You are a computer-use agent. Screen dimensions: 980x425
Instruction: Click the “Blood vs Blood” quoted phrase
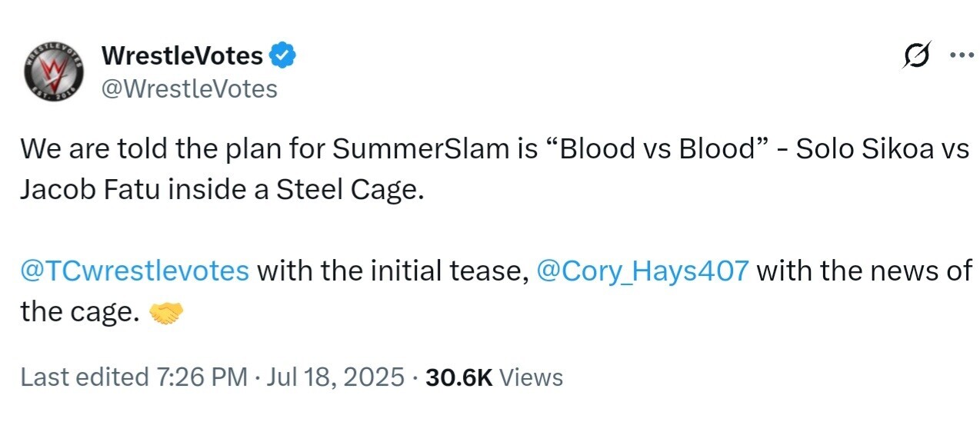658,149
